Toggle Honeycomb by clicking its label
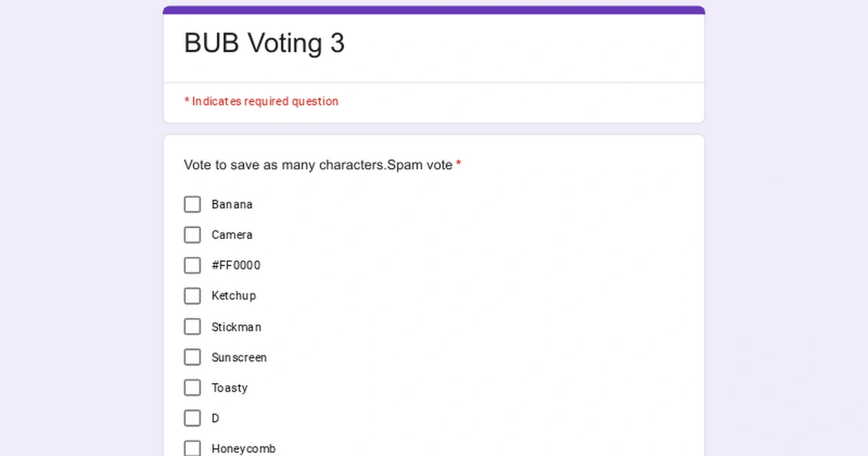Image resolution: width=868 pixels, height=456 pixels. click(243, 447)
